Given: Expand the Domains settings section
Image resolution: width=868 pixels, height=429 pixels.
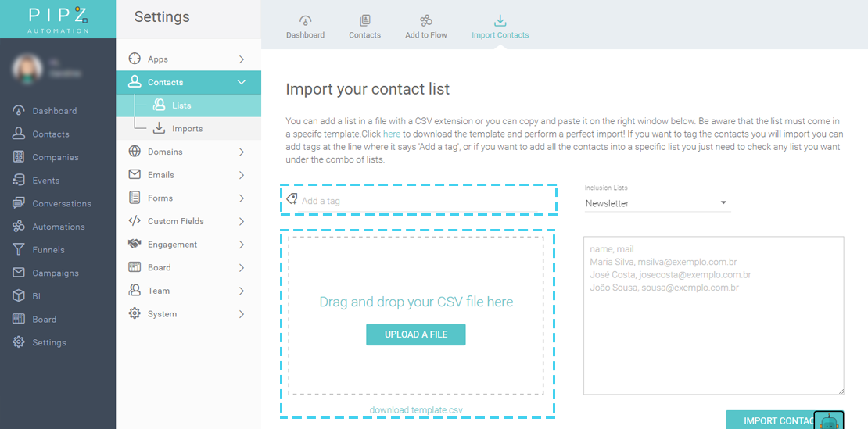Looking at the screenshot, I should [241, 152].
